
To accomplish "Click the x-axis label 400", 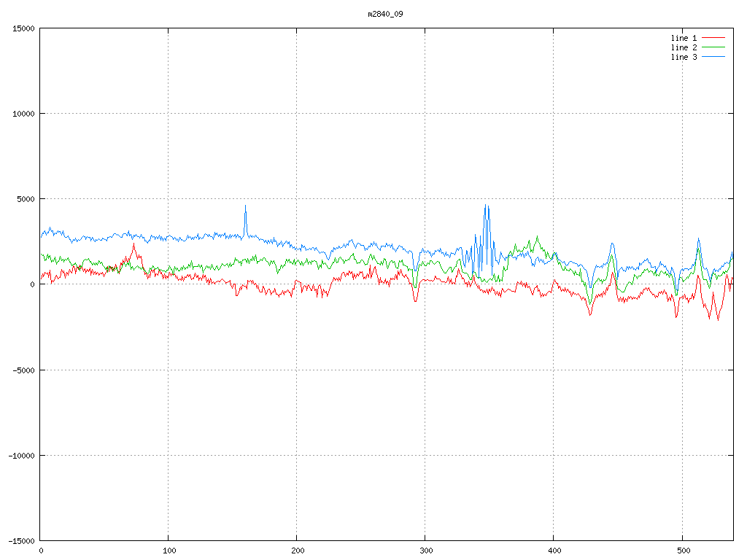I will [x=554, y=551].
